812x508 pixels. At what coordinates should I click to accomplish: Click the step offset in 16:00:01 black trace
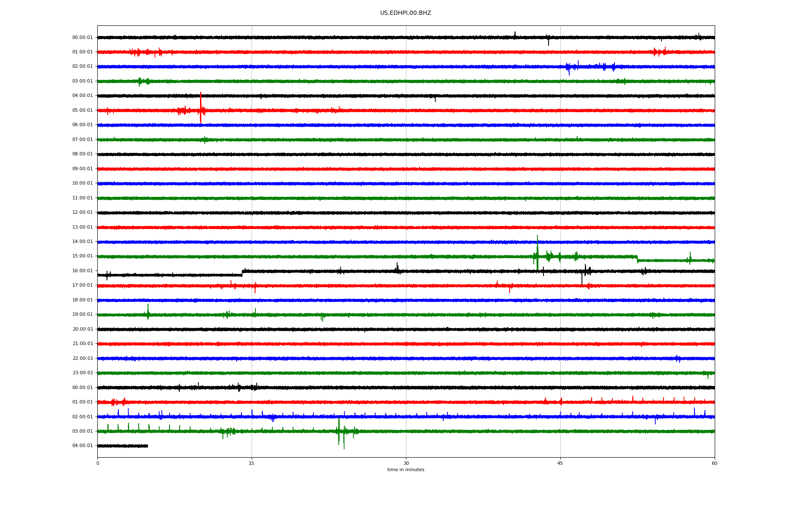click(x=242, y=273)
